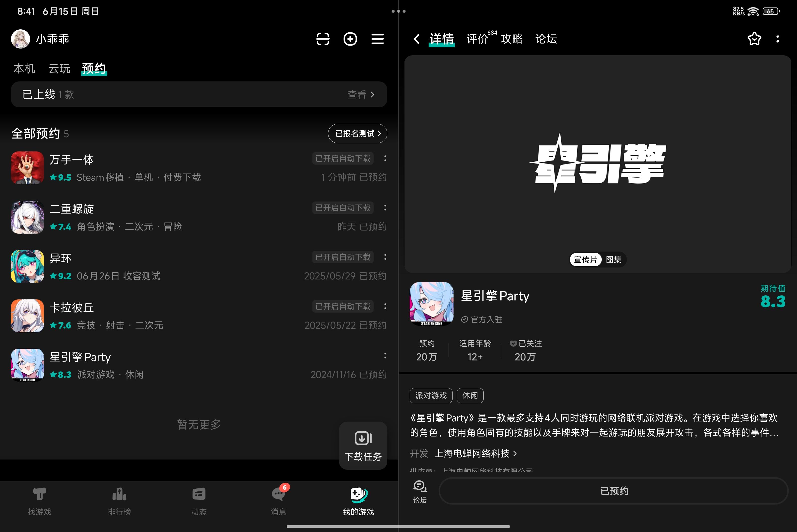This screenshot has height=532, width=797.
Task: Tap the 适用年龄 12+ info
Action: [x=475, y=350]
